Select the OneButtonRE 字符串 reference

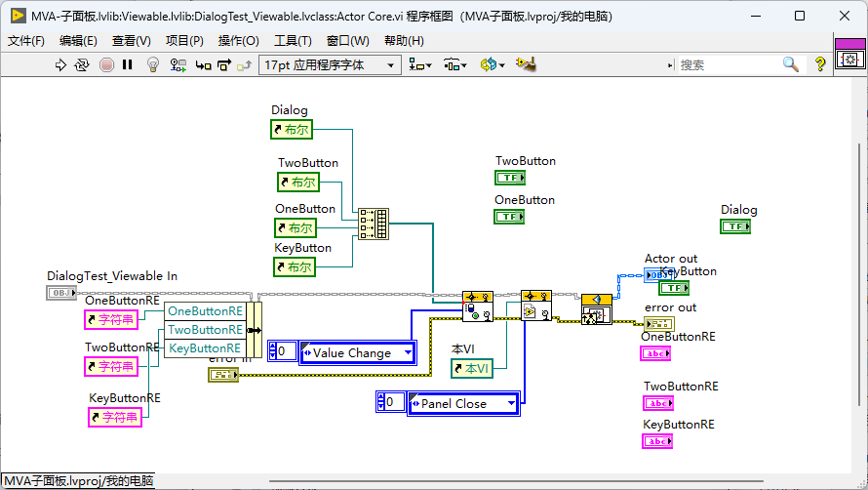[111, 319]
